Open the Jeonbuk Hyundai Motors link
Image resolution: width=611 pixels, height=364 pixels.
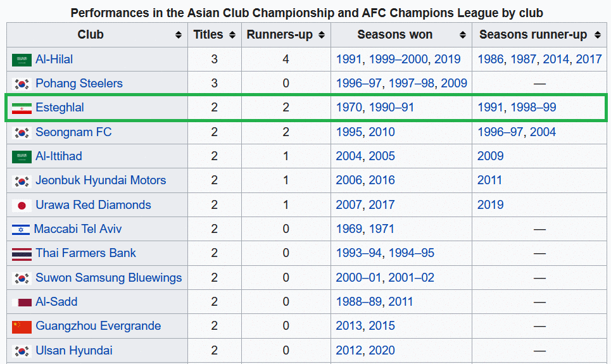pyautogui.click(x=101, y=180)
